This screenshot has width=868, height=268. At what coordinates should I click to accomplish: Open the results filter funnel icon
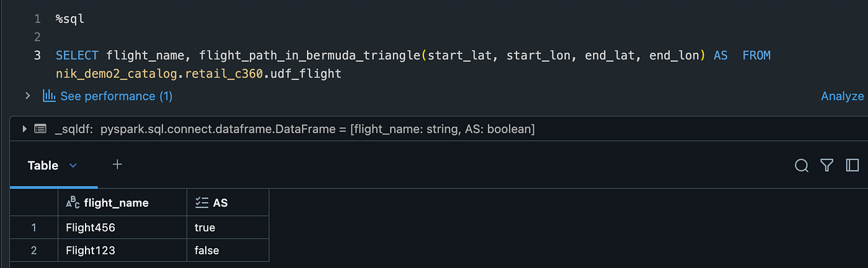pyautogui.click(x=826, y=165)
